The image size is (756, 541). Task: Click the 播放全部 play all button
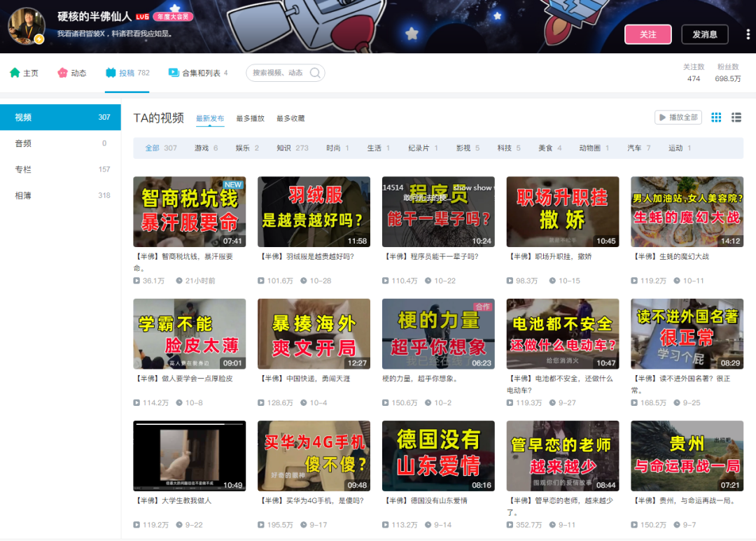pyautogui.click(x=678, y=117)
